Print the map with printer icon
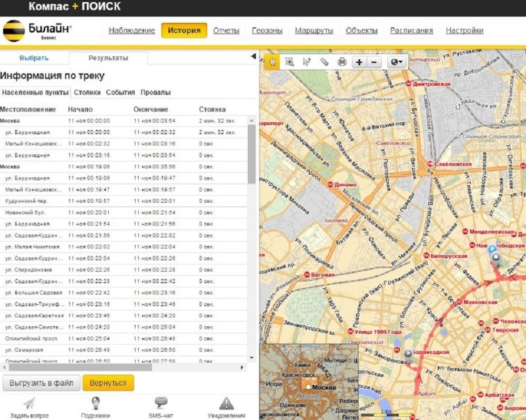This screenshot has height=420, width=526. tap(342, 62)
